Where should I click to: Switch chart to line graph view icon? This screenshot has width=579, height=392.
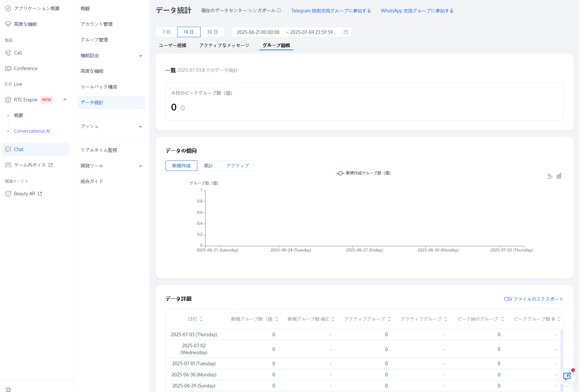(550, 175)
